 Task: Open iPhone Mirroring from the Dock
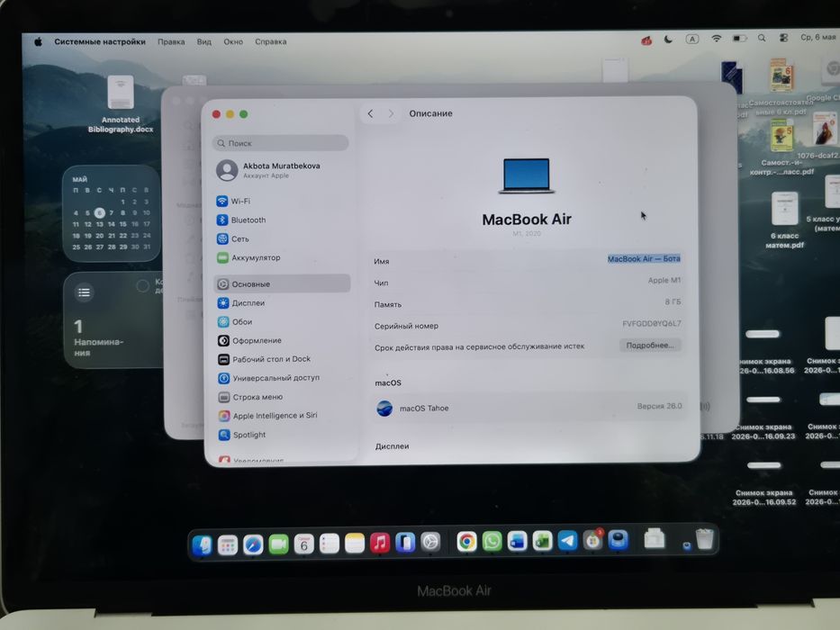point(405,543)
